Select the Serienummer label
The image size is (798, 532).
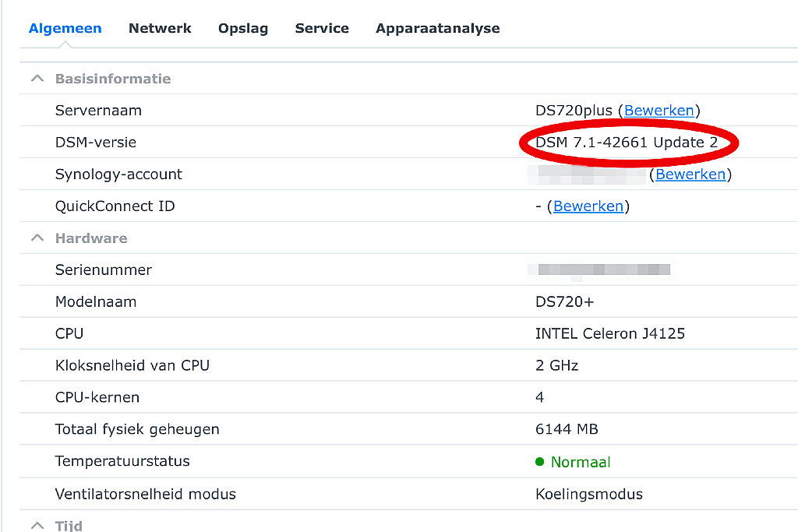(x=104, y=270)
